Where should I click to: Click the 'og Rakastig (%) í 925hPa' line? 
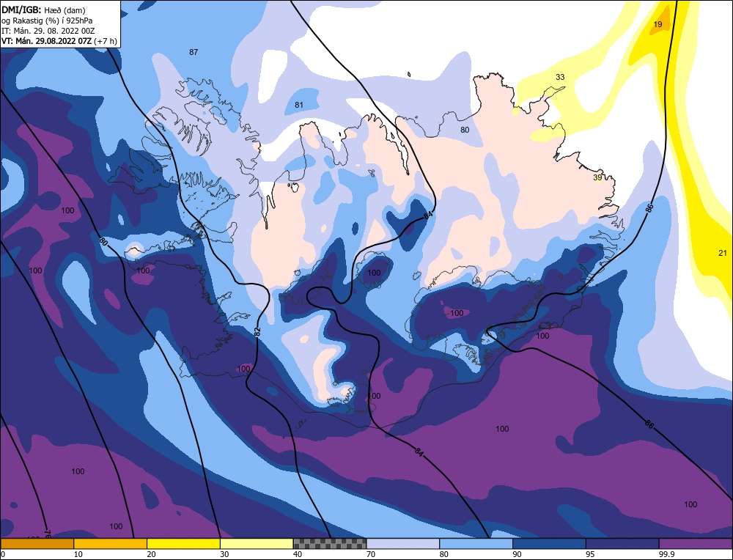click(x=47, y=21)
